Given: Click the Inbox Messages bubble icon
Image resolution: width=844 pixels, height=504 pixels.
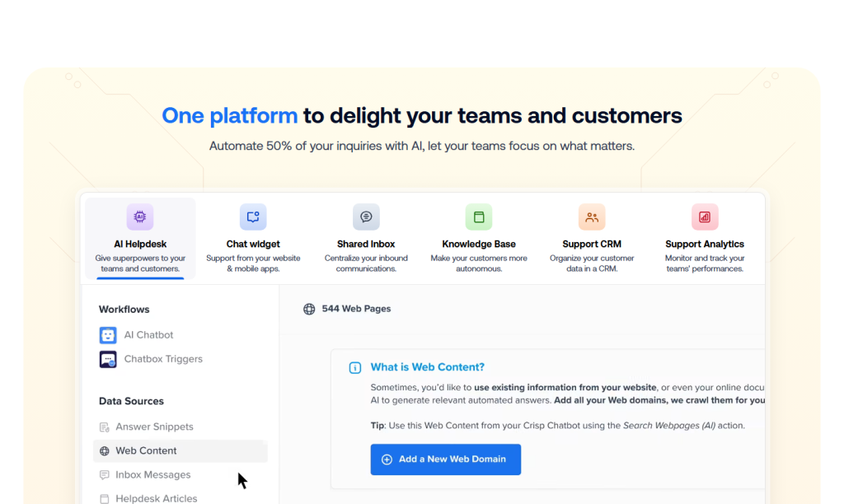Looking at the screenshot, I should 105,475.
